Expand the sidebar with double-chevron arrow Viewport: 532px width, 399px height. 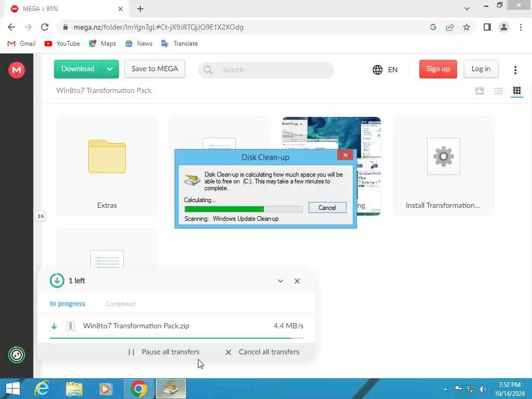[41, 216]
